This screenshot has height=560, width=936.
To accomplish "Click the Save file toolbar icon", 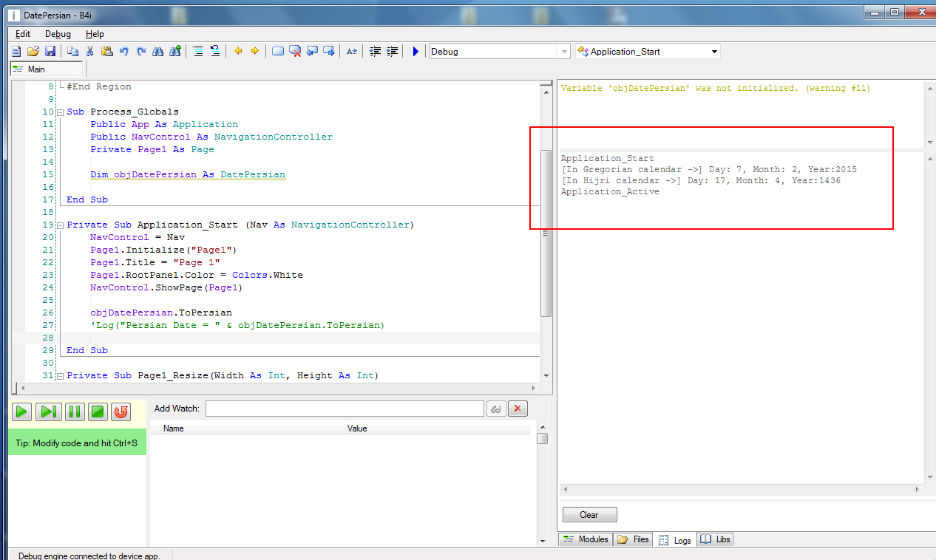I will click(50, 51).
